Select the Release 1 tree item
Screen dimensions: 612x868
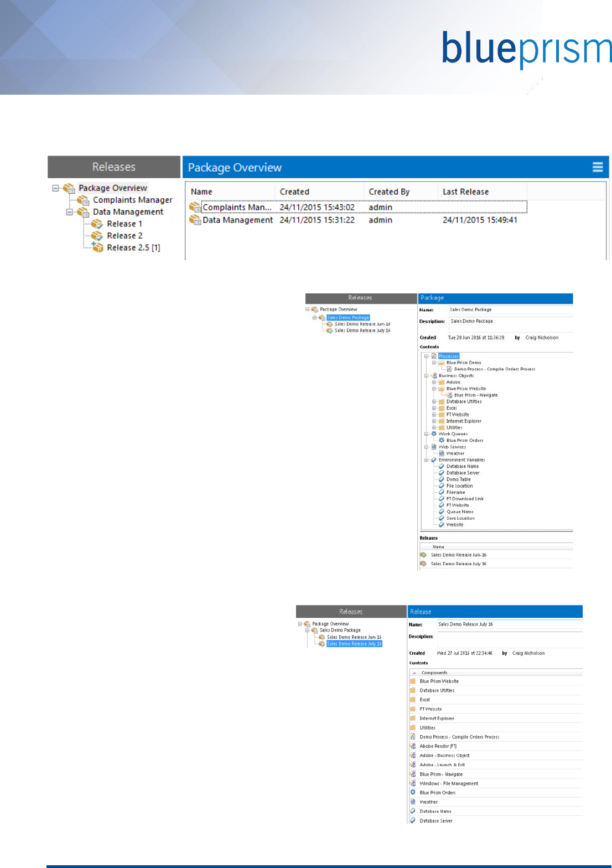tap(125, 224)
